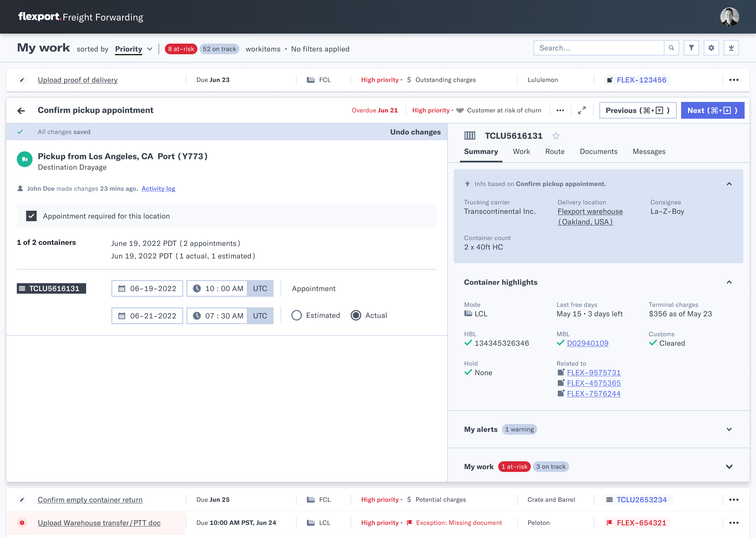Click edit pencil for Confirm empty container return

click(x=22, y=500)
